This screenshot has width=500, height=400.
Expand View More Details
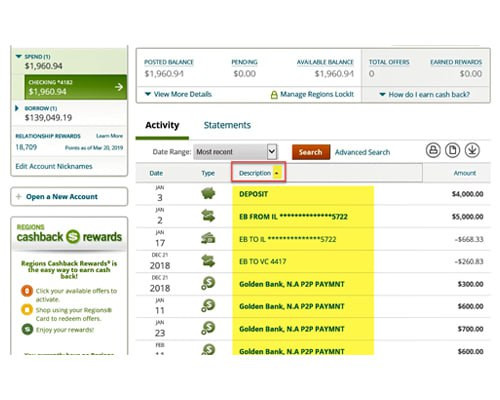tap(179, 94)
